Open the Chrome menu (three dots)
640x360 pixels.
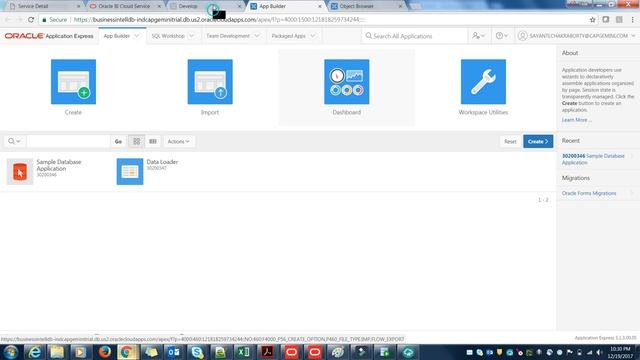[x=633, y=20]
